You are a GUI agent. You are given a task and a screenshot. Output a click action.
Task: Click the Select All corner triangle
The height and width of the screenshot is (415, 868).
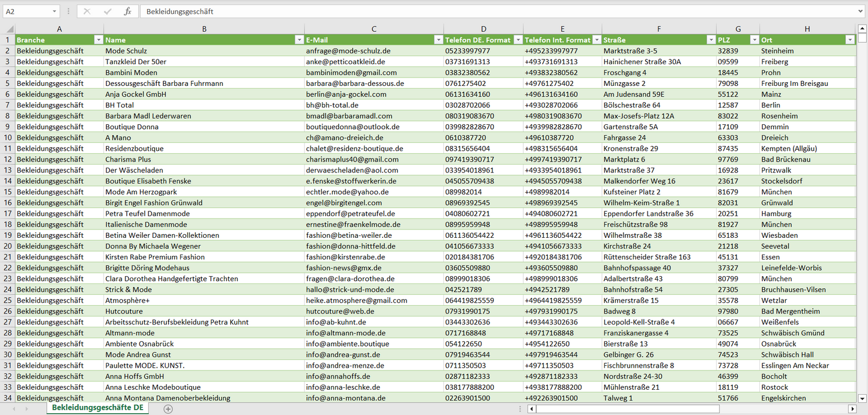(10, 29)
